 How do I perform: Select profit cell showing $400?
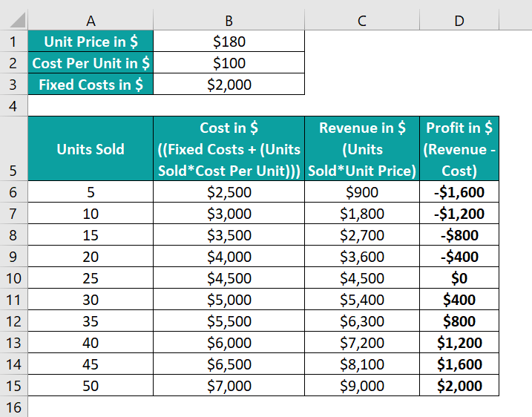[459, 299]
